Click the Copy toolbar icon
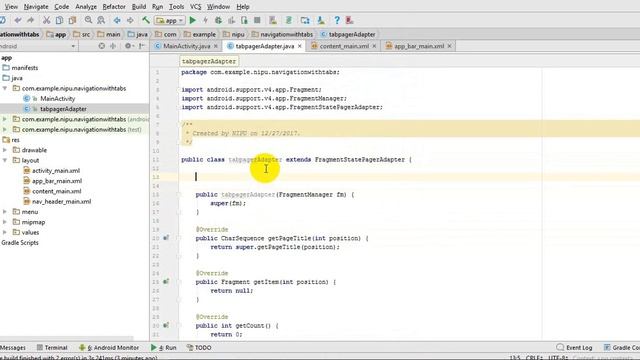Viewport: 640px width, 360px height. [59, 20]
